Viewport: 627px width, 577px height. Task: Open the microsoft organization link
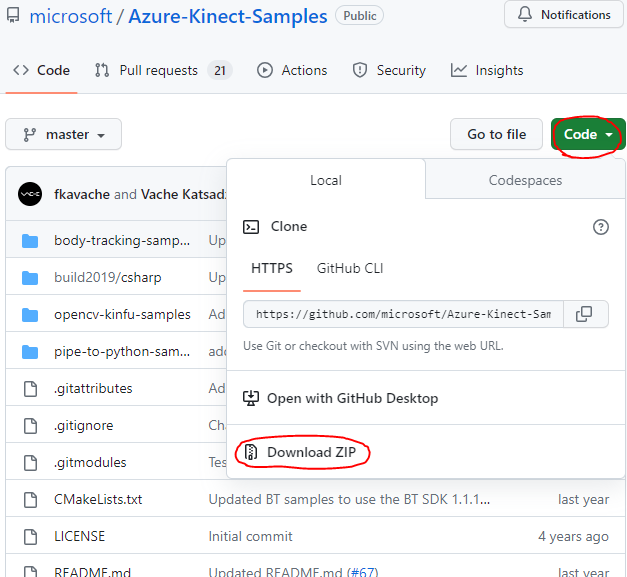(70, 16)
